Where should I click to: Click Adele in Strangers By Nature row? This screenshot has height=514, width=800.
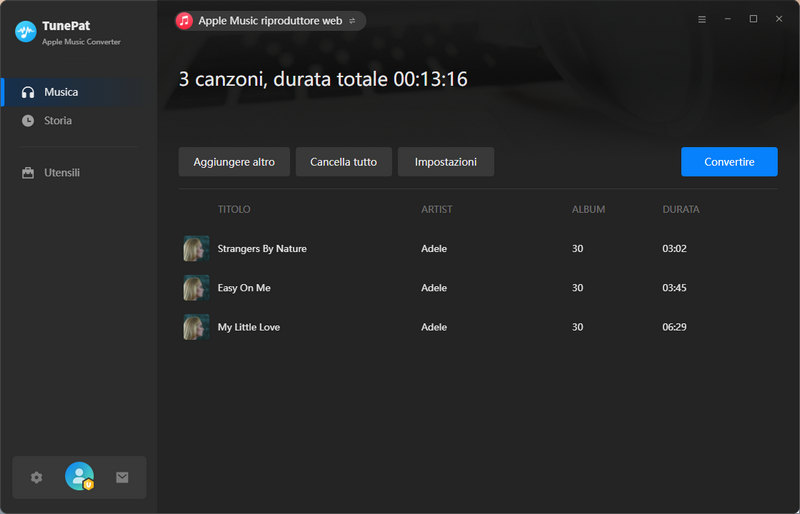(x=434, y=249)
